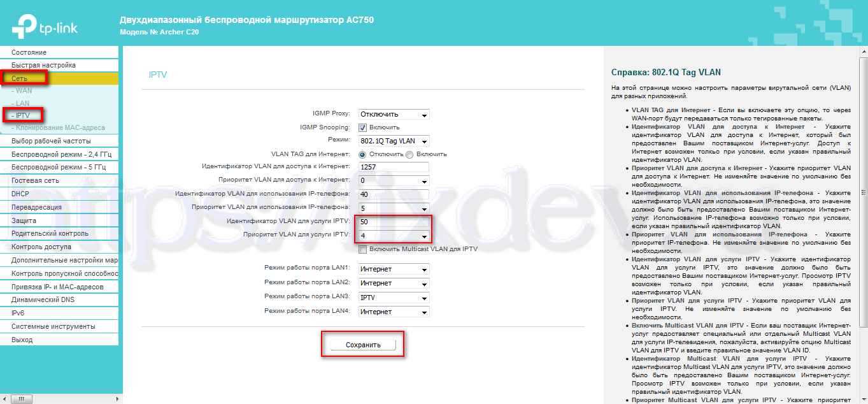The width and height of the screenshot is (868, 404).
Task: Click the sidebar horizontal scrollbar thumb
Action: 21,399
